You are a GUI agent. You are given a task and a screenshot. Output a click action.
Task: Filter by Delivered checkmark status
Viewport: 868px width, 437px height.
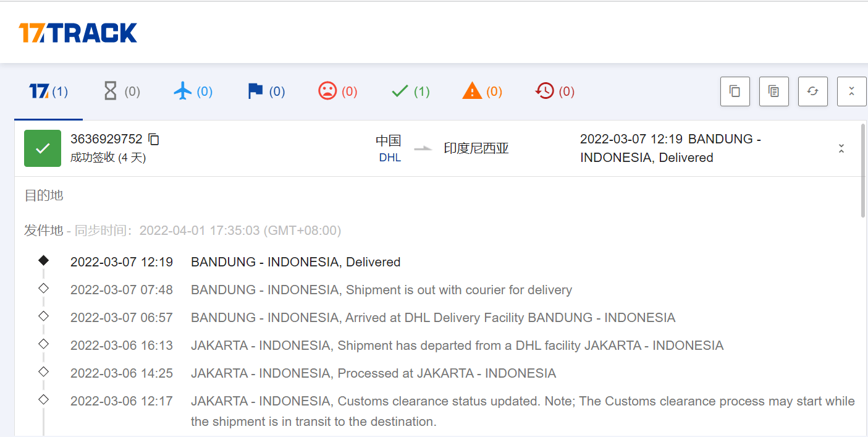(x=410, y=92)
